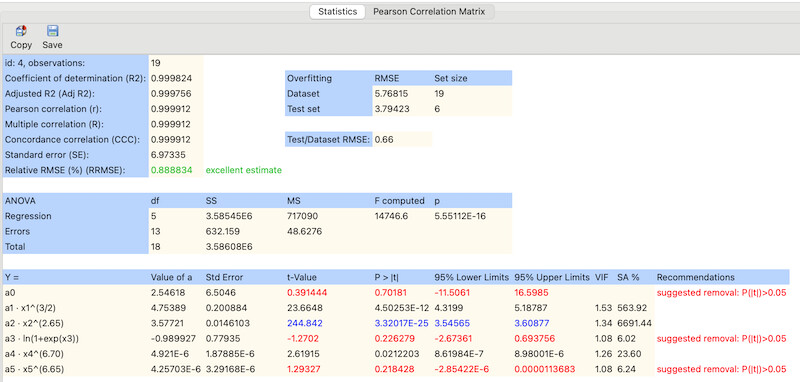The height and width of the screenshot is (382, 800).
Task: Click the Regression SS value 3.58545E6
Action: (229, 216)
